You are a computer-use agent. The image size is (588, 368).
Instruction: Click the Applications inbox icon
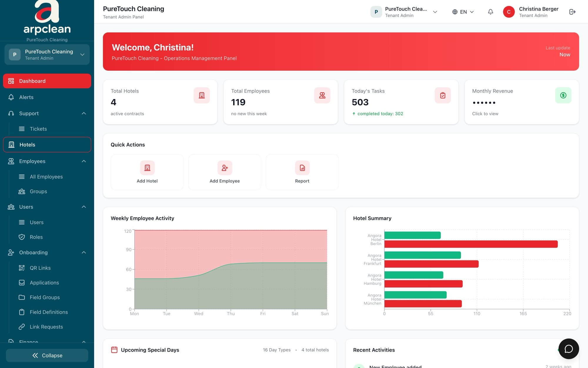(x=22, y=283)
